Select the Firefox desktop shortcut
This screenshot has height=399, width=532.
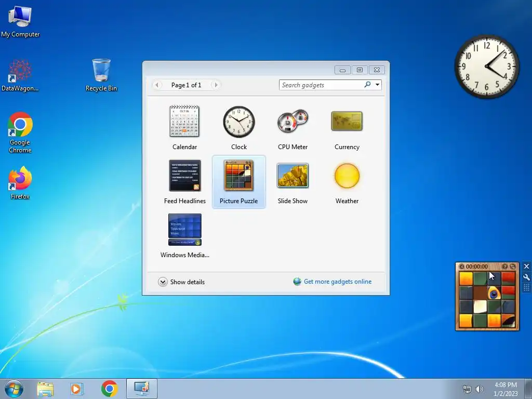coord(20,183)
